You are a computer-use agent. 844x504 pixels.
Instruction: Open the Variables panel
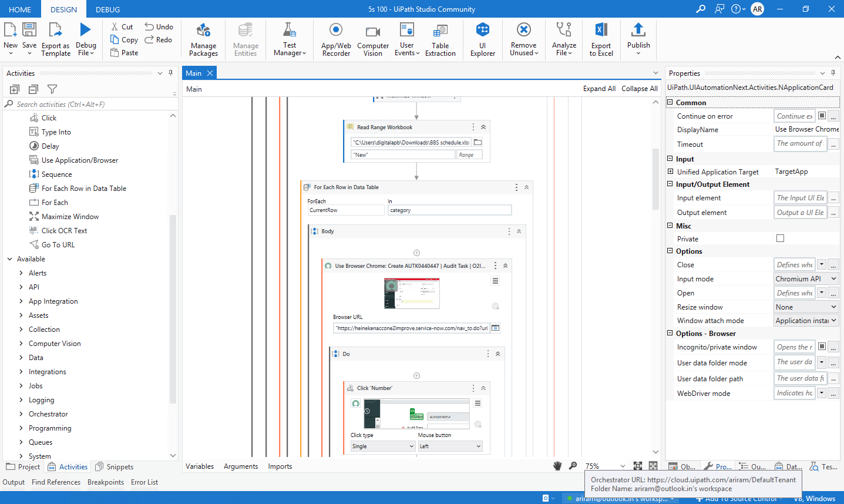tap(200, 466)
